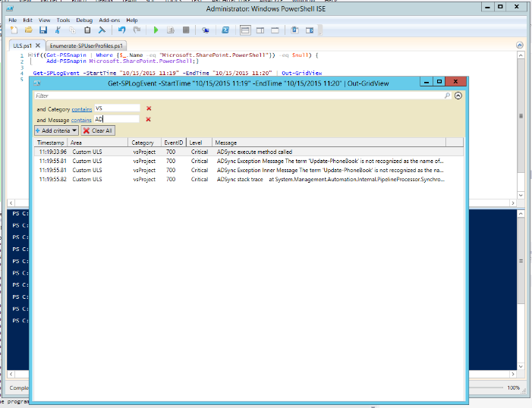Change the Message 'contains' operator

click(x=81, y=120)
